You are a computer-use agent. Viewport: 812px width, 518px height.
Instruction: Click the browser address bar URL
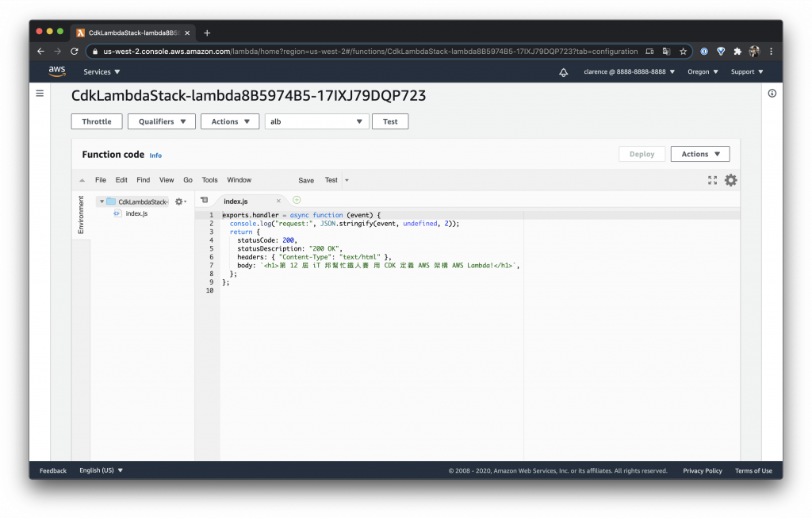(370, 52)
